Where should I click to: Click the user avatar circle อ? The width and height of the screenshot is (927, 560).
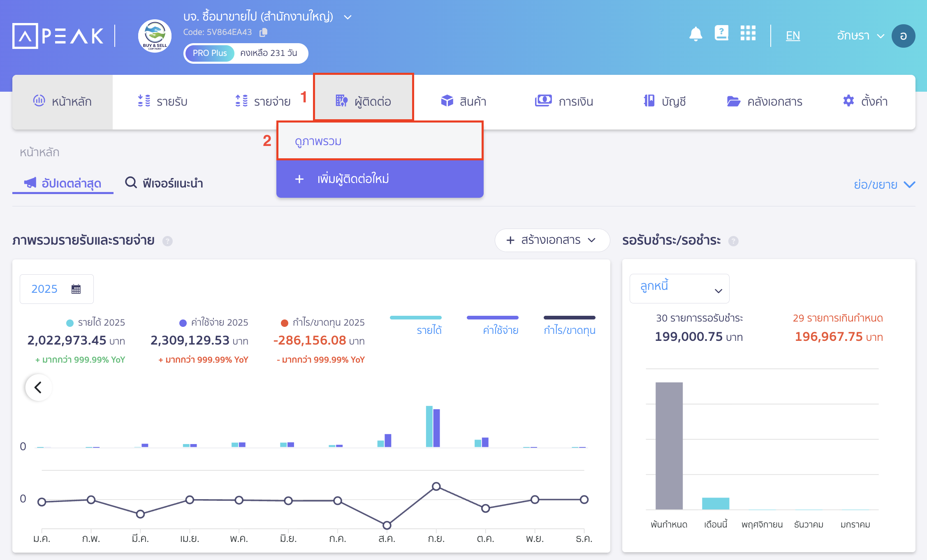(903, 36)
